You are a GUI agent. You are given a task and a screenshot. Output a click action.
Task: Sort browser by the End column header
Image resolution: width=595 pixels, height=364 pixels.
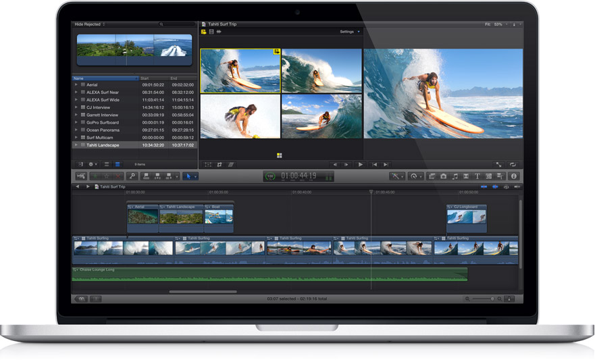183,78
